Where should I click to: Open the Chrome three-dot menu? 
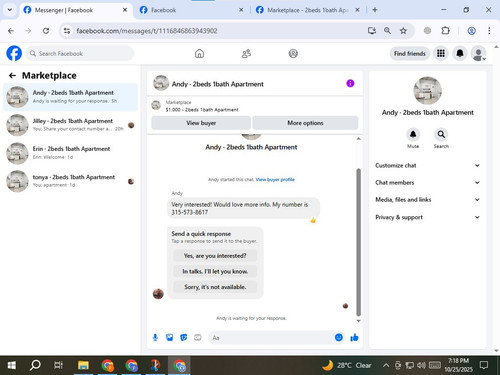click(x=489, y=31)
